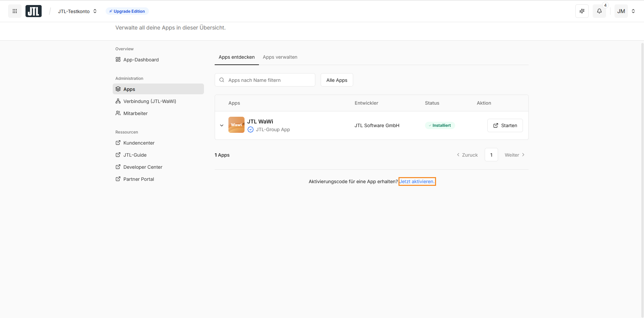Switch to the Apps verwalten tab
This screenshot has width=644, height=318.
pyautogui.click(x=280, y=57)
